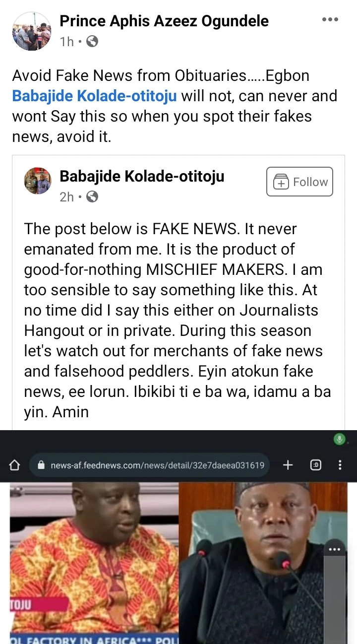Open the post options three-dot menu

coord(330,20)
